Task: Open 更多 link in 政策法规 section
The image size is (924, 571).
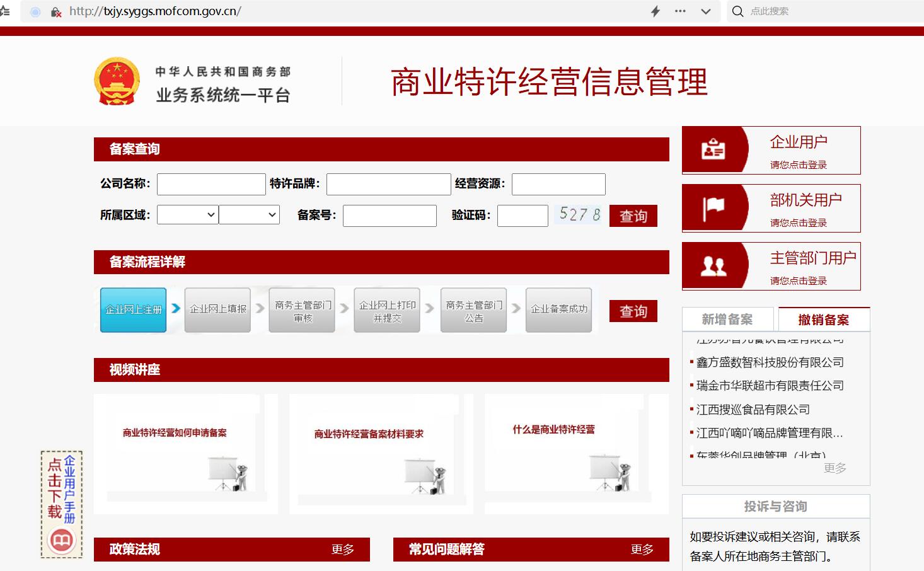Action: 342,550
